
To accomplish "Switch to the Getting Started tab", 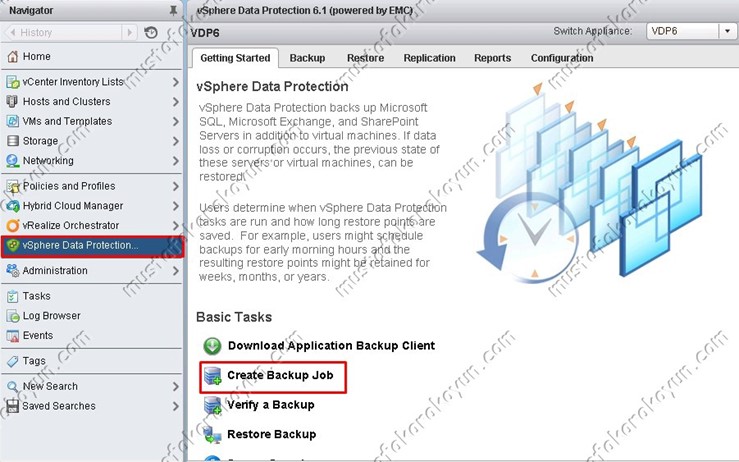I will pos(235,58).
